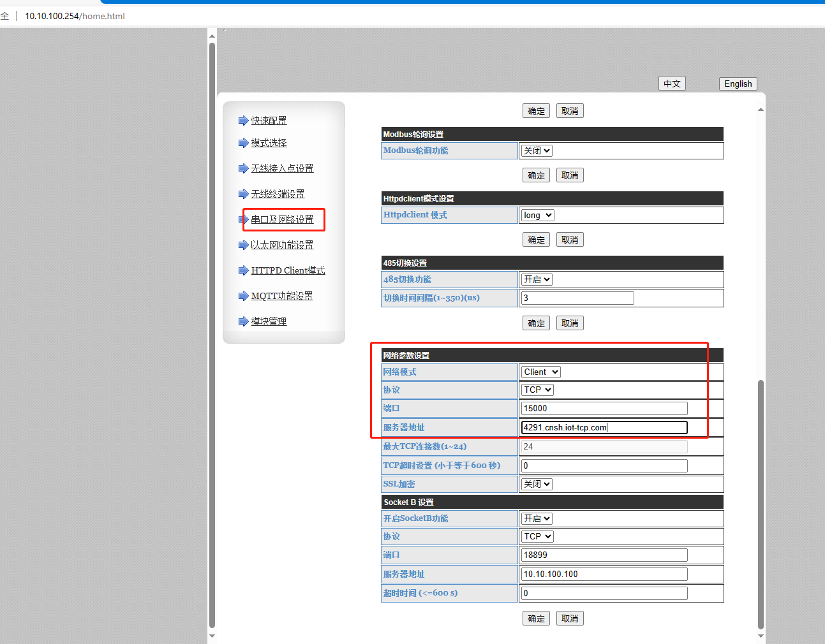Open the 串口及网络设置 menu page

(x=282, y=219)
